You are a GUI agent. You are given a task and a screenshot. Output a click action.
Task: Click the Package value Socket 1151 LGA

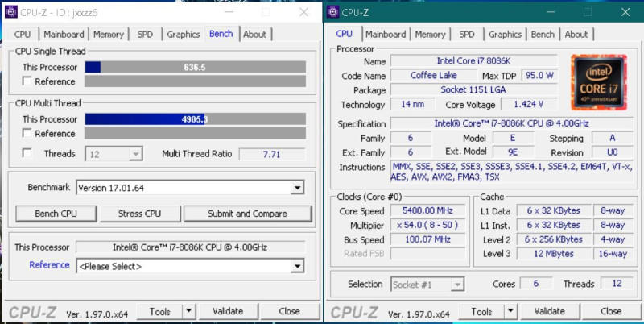pos(473,90)
